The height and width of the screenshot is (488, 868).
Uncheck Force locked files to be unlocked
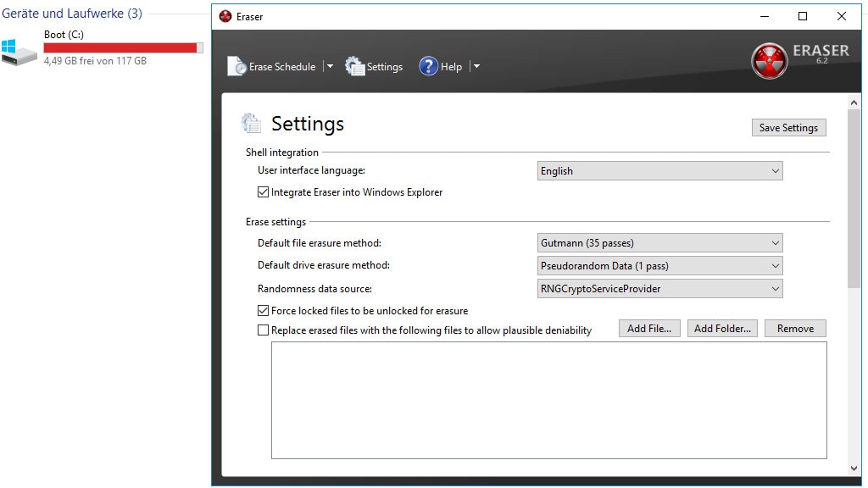[263, 311]
